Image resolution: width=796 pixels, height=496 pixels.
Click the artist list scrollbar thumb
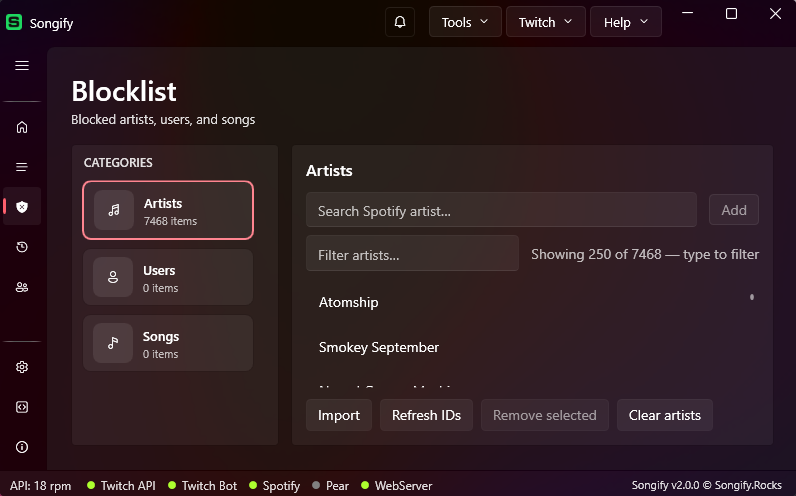click(x=752, y=297)
